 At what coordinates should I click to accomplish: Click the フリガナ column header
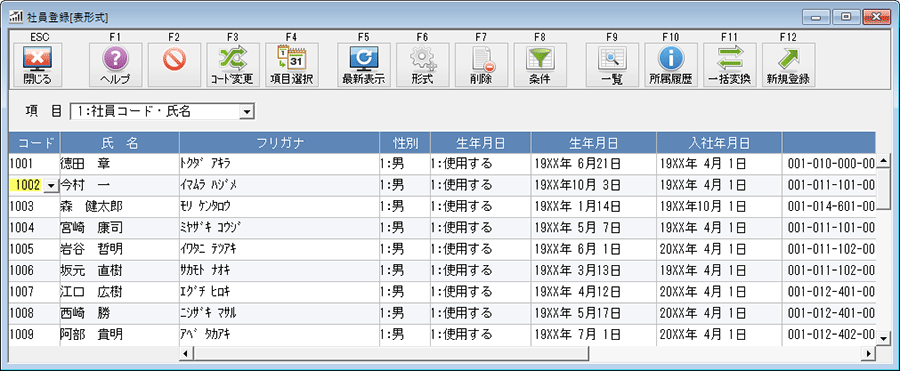click(x=279, y=142)
